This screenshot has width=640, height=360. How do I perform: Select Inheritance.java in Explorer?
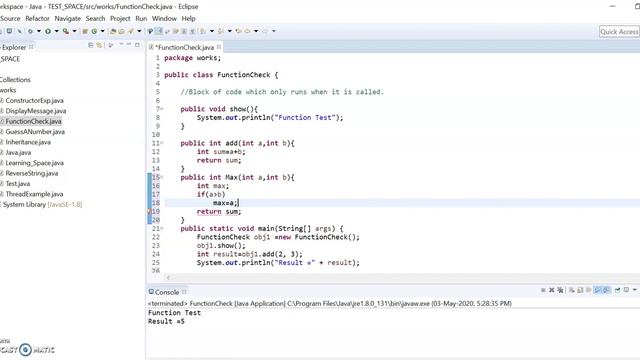28,142
